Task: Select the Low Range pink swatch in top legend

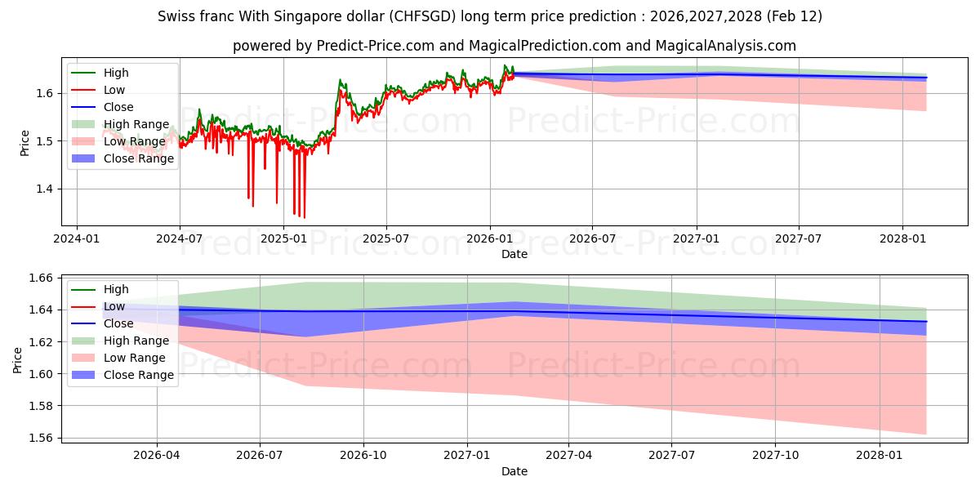Action: 85,142
